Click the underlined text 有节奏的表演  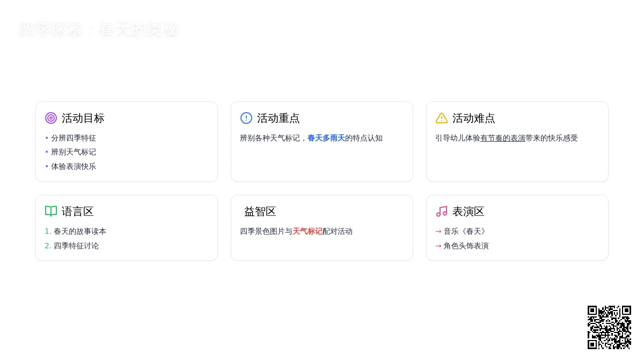503,138
